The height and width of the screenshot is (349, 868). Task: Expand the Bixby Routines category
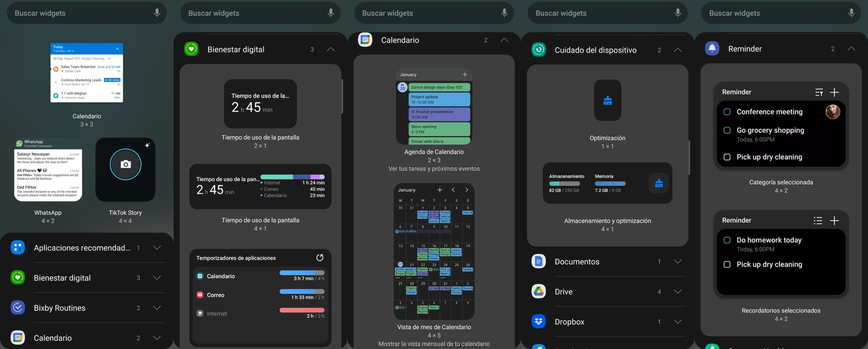pos(157,307)
